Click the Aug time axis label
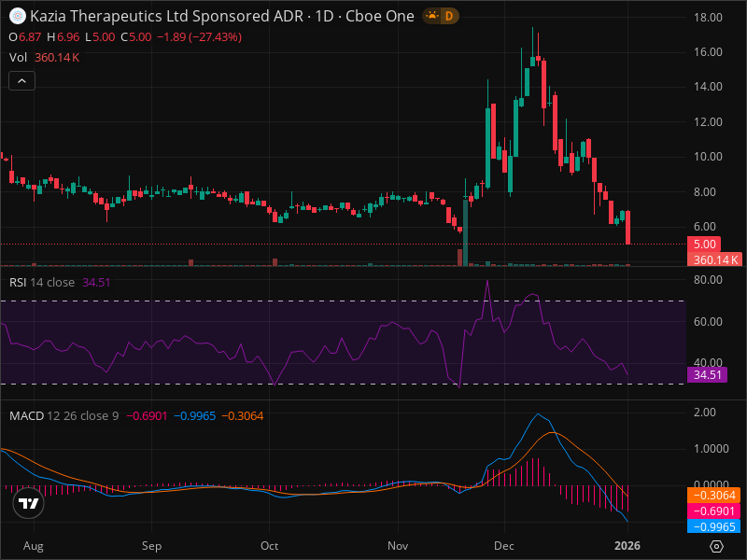Viewport: 747px width, 560px height. 34,546
